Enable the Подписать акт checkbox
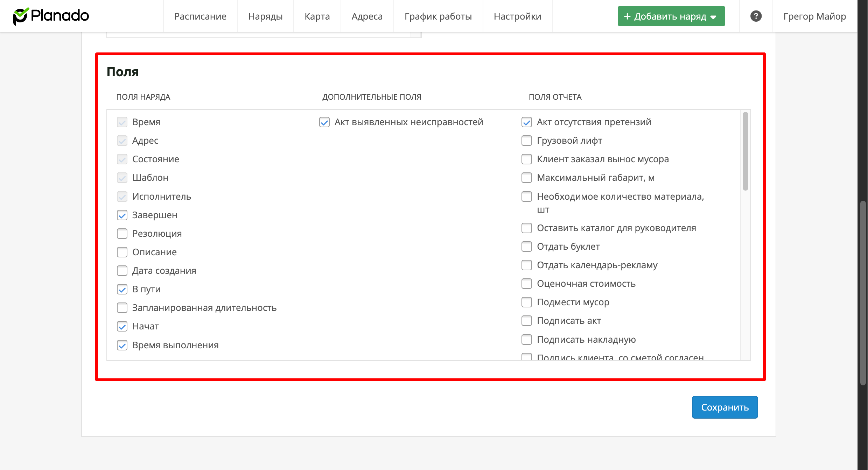The width and height of the screenshot is (868, 470). [x=527, y=321]
